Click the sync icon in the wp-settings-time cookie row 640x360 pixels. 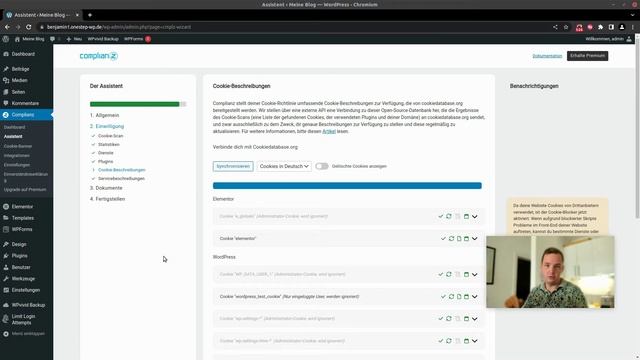(449, 340)
